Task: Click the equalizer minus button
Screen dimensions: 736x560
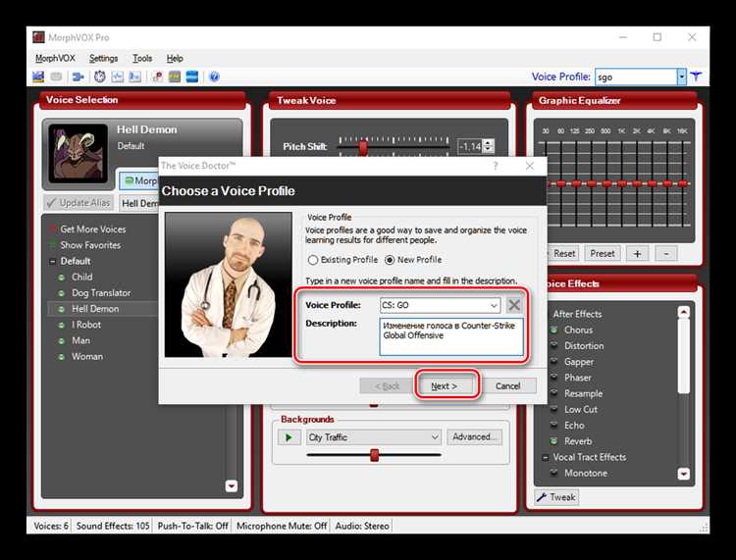Action: point(666,254)
